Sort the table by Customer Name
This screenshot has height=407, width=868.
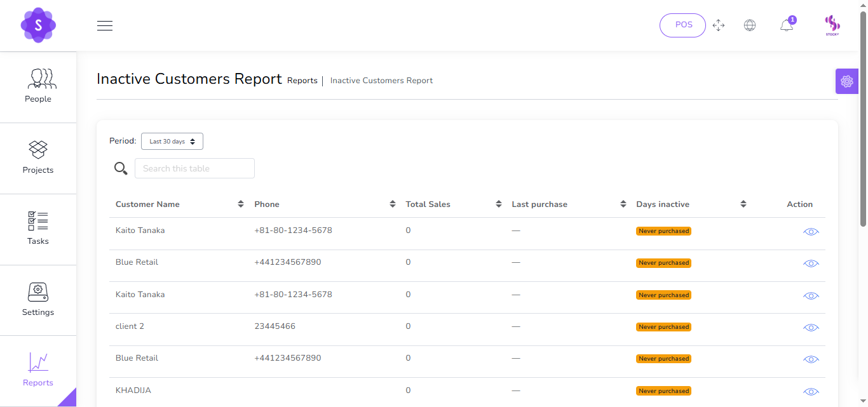point(241,204)
